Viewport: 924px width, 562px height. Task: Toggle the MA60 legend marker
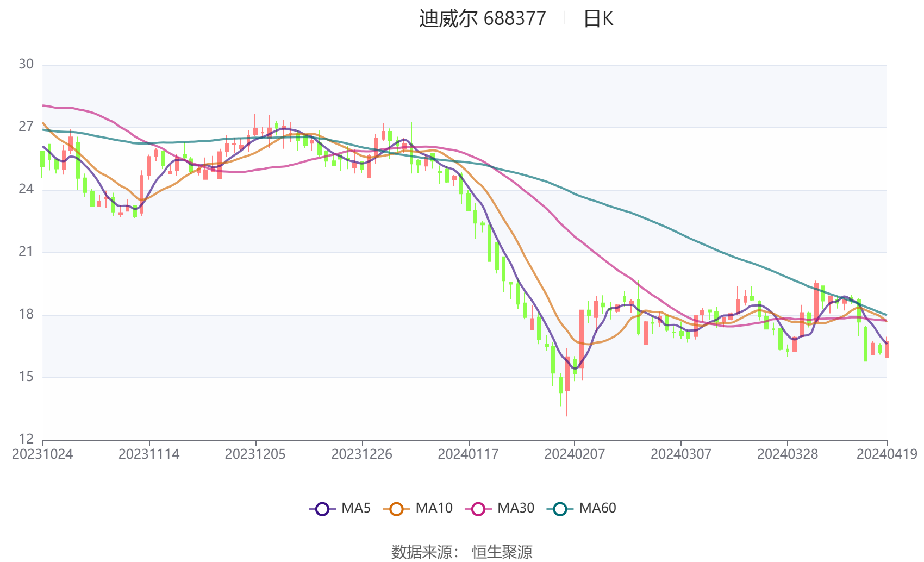point(560,509)
